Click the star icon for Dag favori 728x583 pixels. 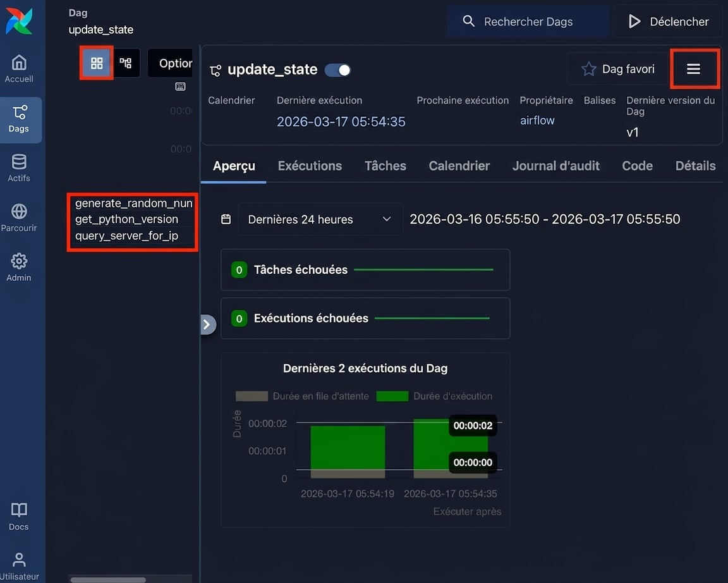pos(589,69)
